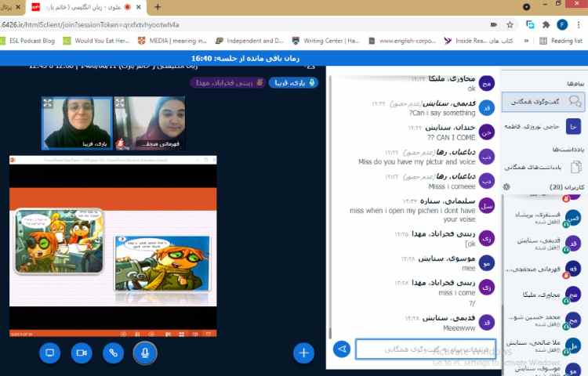
Task: Click the left comic image on the slide
Action: click(x=59, y=241)
